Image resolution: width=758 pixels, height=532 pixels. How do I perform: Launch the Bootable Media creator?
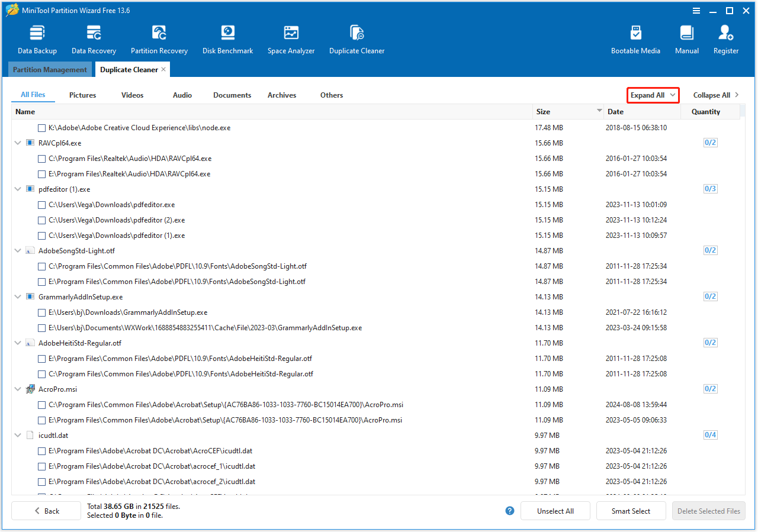(635, 38)
